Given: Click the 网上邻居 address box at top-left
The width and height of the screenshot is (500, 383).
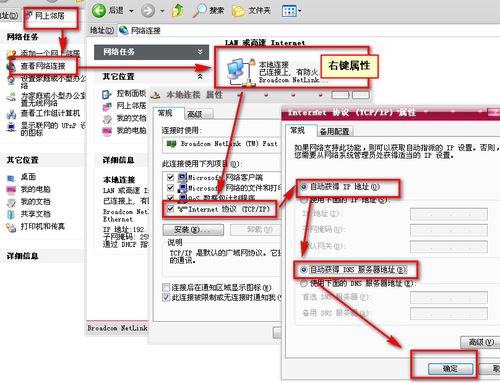Looking at the screenshot, I should (50, 15).
